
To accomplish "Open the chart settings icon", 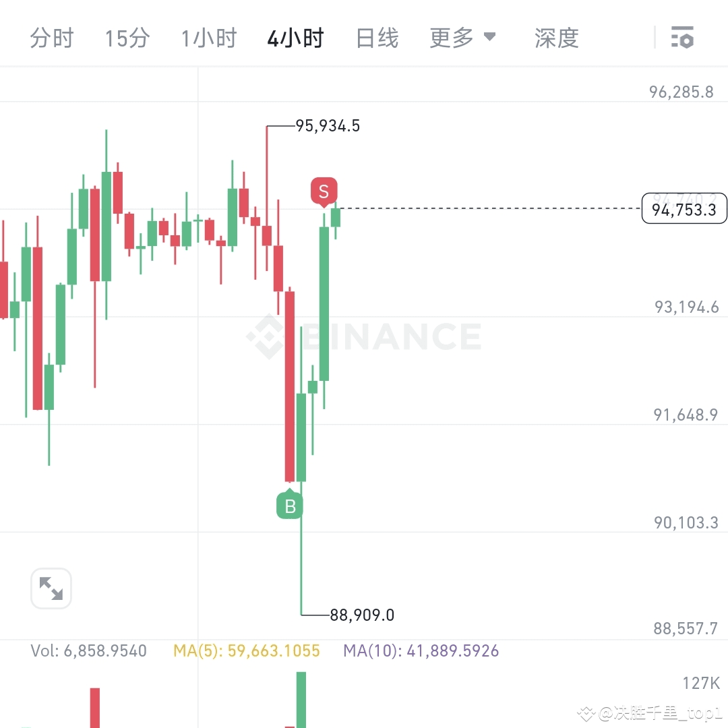I will 683,38.
